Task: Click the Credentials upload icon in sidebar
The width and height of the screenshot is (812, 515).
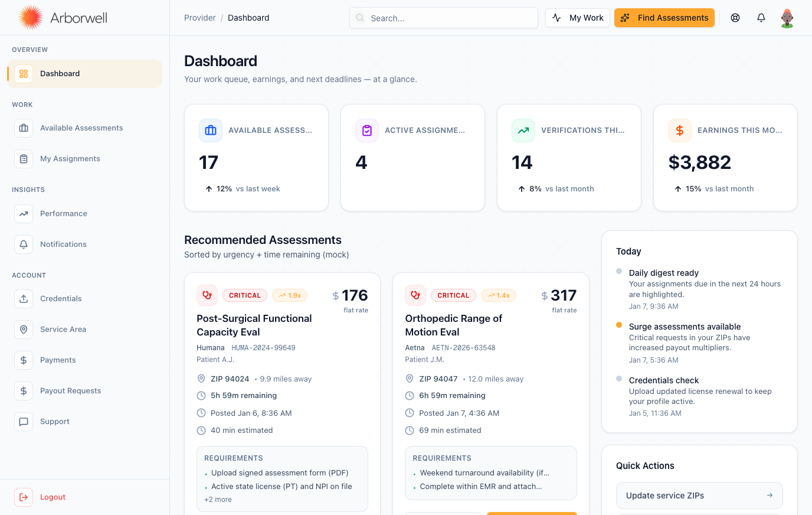Action: coord(24,299)
